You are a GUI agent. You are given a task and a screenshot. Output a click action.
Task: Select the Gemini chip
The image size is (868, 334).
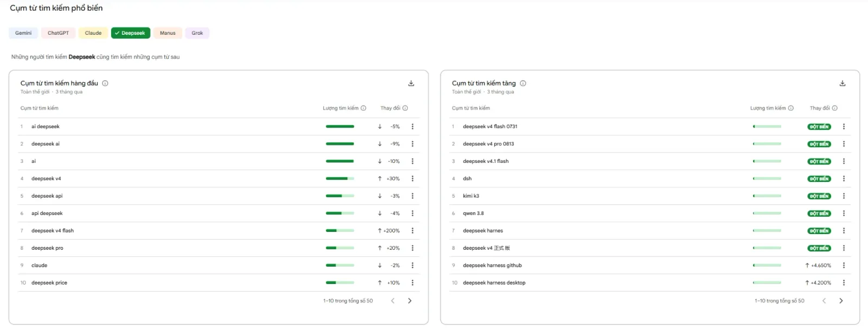coord(23,33)
